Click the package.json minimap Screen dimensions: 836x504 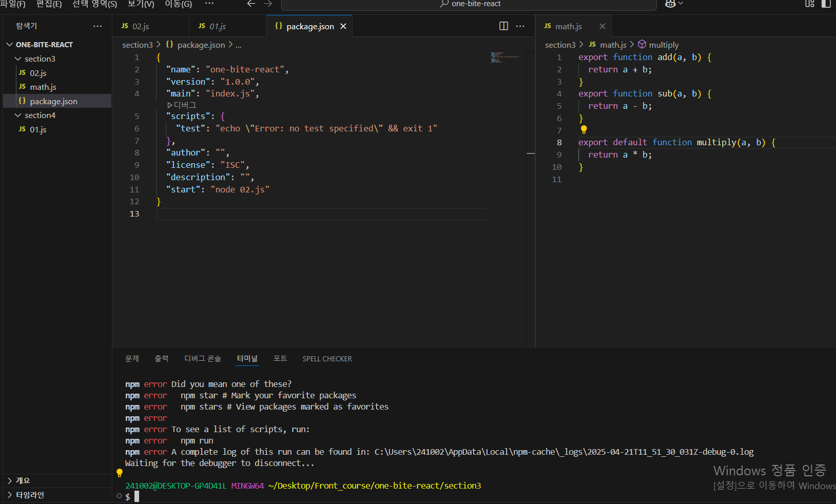tap(506, 57)
